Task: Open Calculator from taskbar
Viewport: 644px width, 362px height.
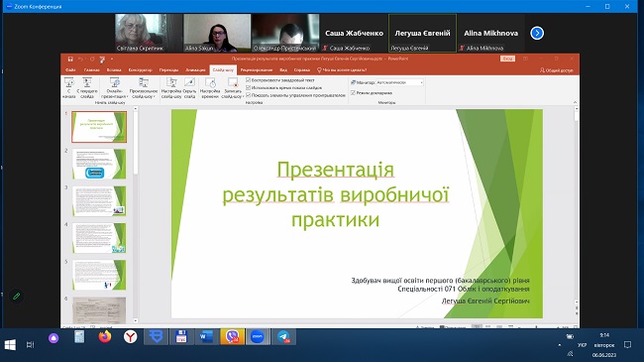Action: pos(79,337)
